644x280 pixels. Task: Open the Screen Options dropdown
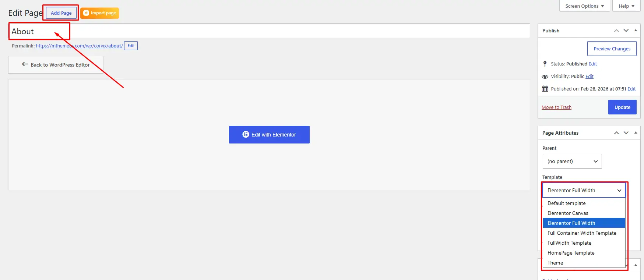click(x=584, y=6)
